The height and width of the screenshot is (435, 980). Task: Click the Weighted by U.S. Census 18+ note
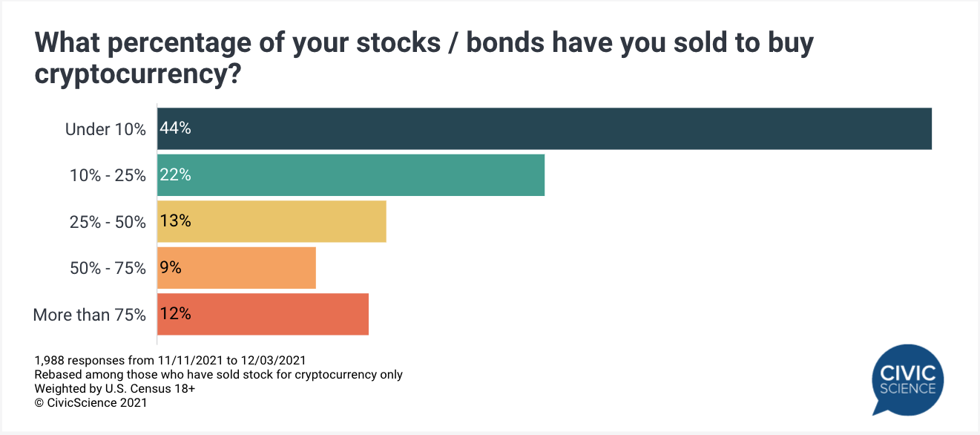point(114,388)
